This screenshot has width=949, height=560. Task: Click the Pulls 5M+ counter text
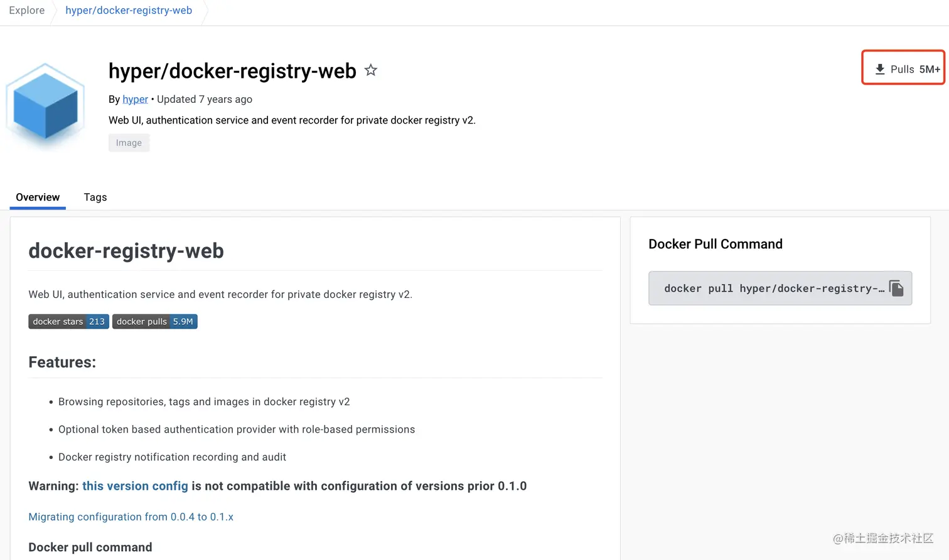pyautogui.click(x=915, y=69)
